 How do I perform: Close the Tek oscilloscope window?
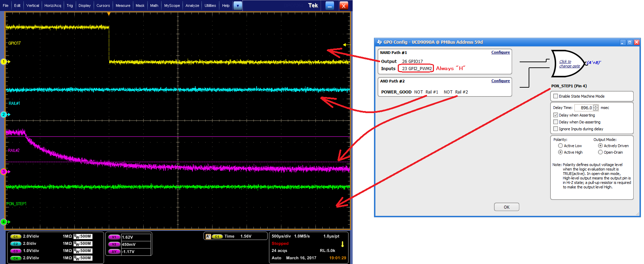(343, 5)
